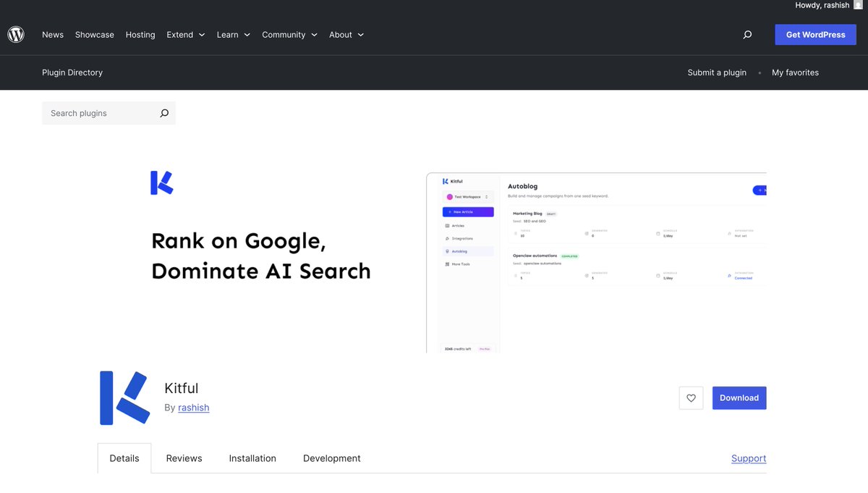868x493 pixels.
Task: Expand the Community menu
Action: tap(289, 35)
